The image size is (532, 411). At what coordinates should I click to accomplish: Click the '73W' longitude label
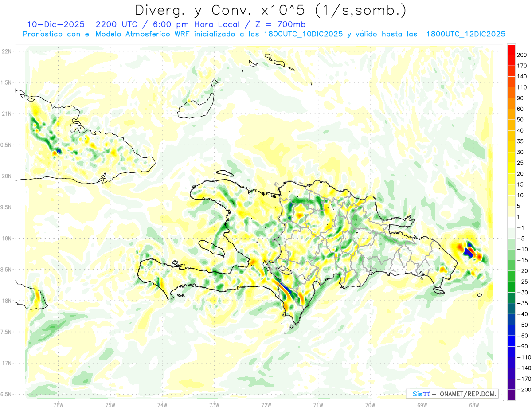[214, 404]
